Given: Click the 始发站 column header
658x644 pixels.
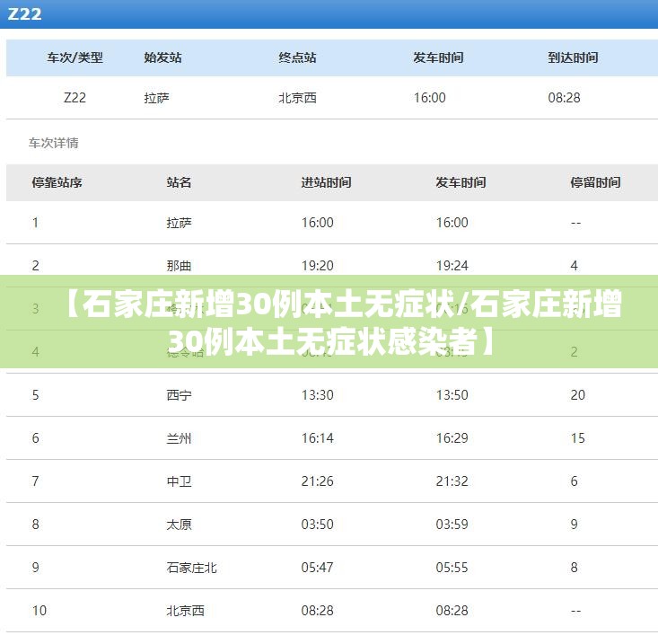Looking at the screenshot, I should [162, 57].
